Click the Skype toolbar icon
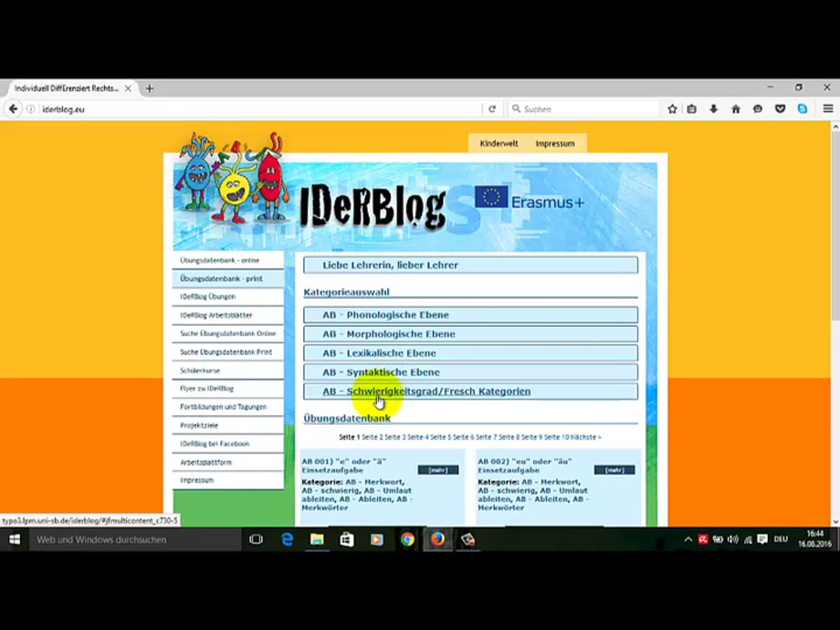 coord(802,109)
